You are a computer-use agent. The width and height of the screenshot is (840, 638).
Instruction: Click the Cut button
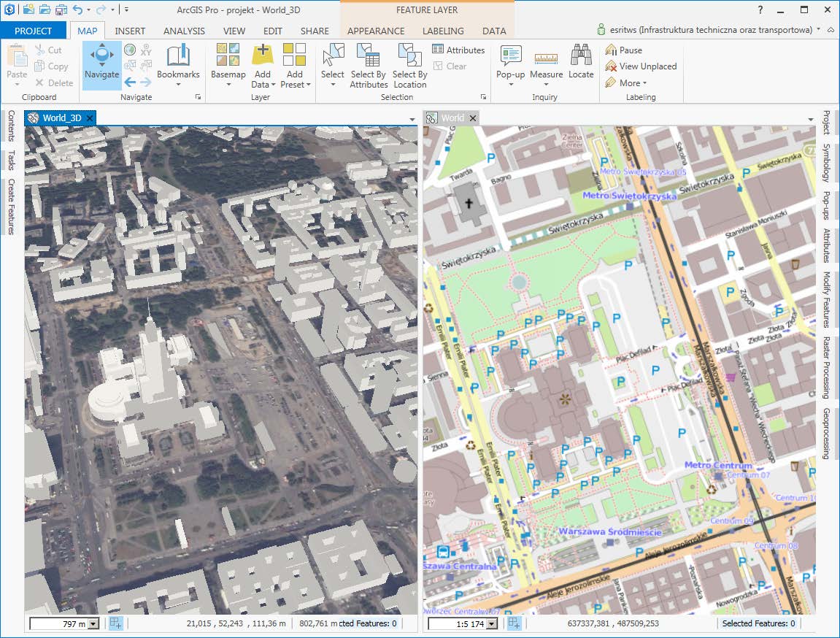pos(48,50)
